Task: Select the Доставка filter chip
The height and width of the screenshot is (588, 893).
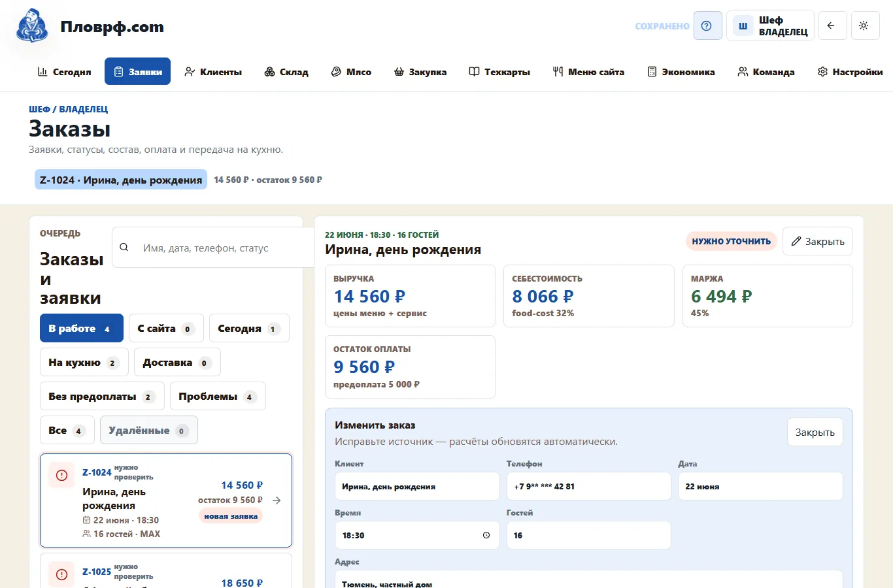Action: coord(177,363)
